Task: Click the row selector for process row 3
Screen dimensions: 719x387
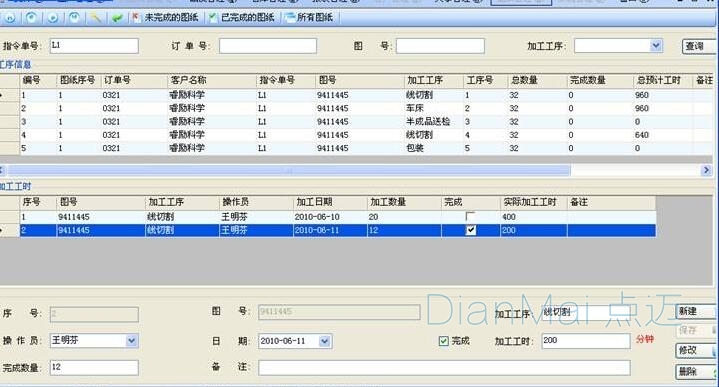Action: tap(10, 122)
